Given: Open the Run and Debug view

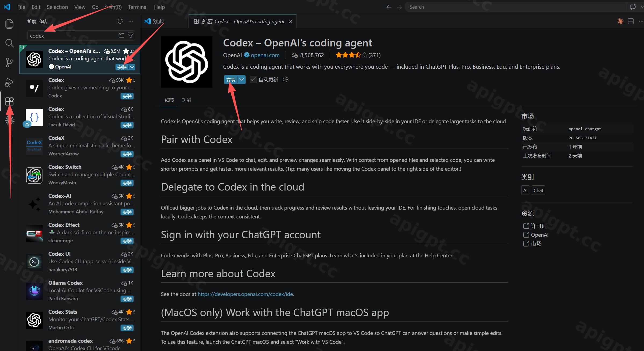Looking at the screenshot, I should [9, 82].
